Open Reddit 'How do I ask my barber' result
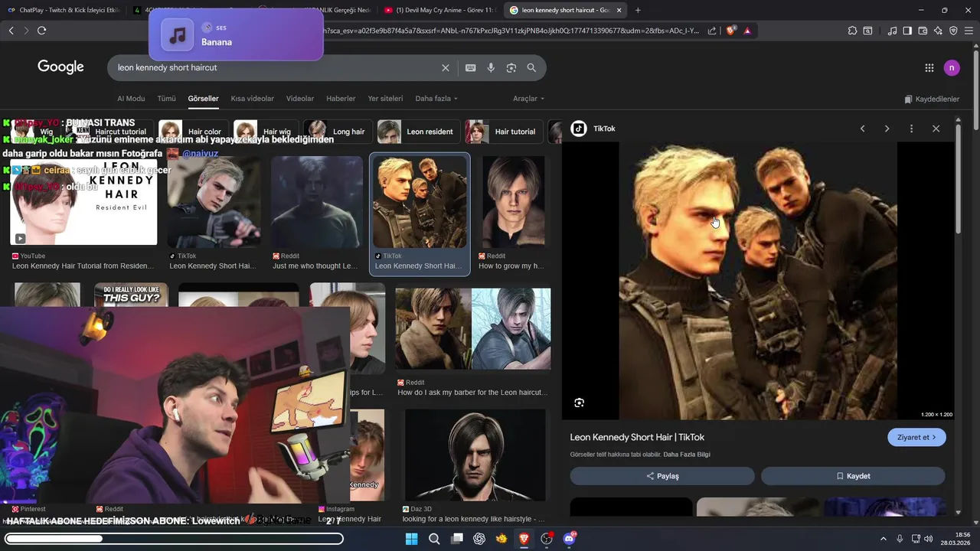The width and height of the screenshot is (980, 551). point(472,329)
